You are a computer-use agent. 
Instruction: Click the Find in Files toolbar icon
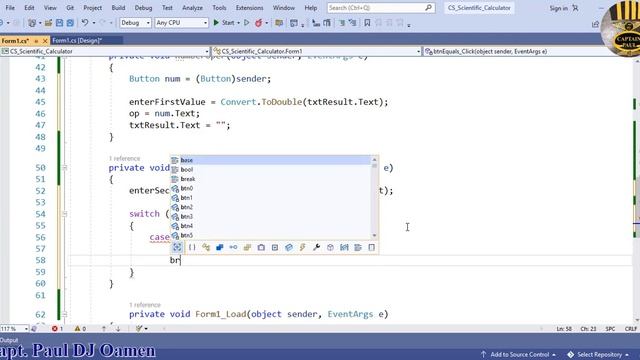[279, 23]
